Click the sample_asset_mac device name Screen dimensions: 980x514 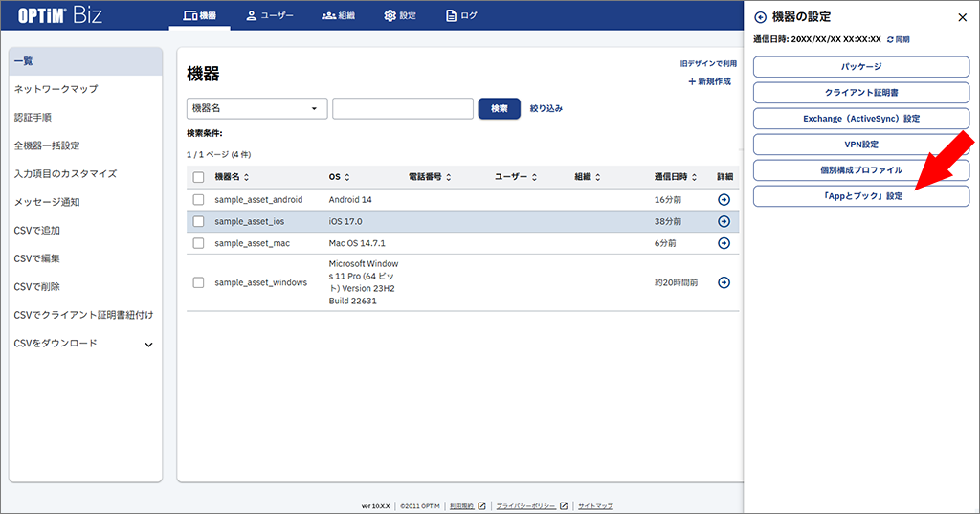click(x=252, y=243)
